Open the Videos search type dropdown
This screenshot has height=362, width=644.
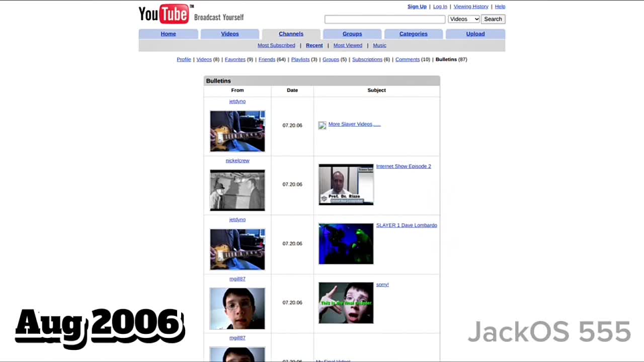pyautogui.click(x=464, y=19)
